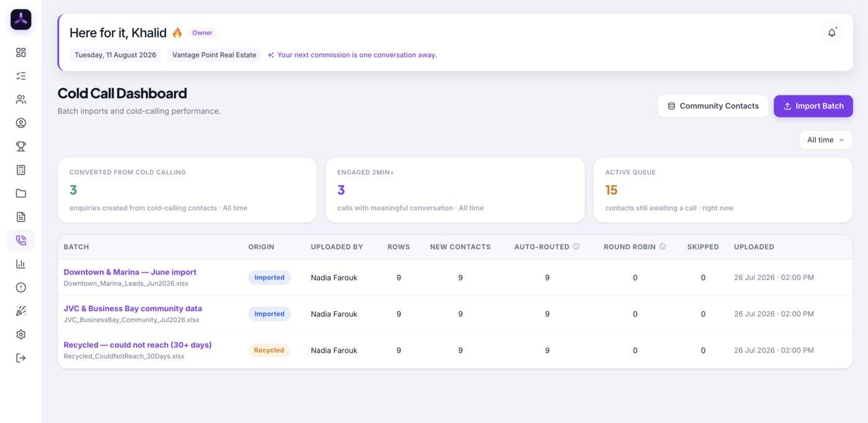Open the people group icon in sidebar
This screenshot has width=868, height=423.
pyautogui.click(x=21, y=100)
